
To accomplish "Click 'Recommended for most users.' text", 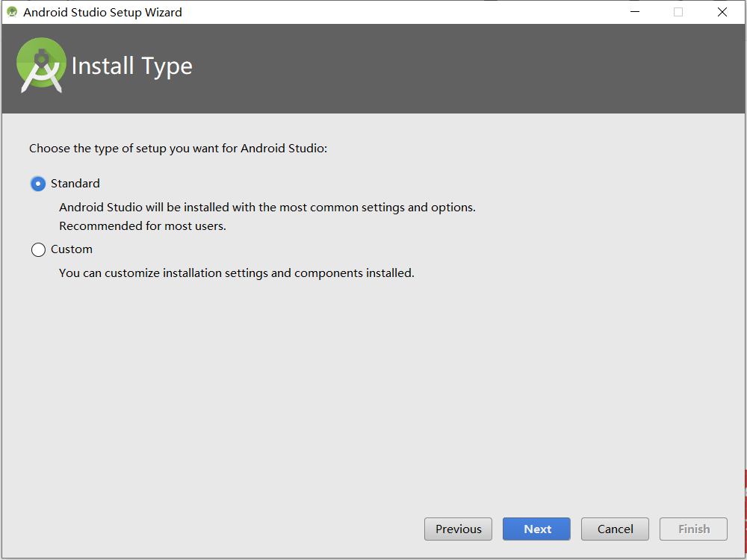I will pyautogui.click(x=143, y=226).
